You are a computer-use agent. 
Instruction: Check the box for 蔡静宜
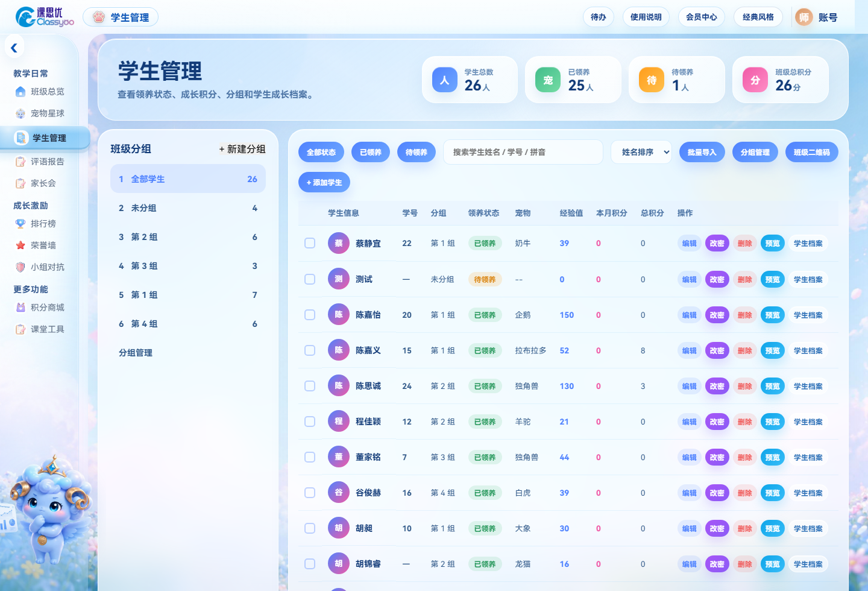coord(310,243)
